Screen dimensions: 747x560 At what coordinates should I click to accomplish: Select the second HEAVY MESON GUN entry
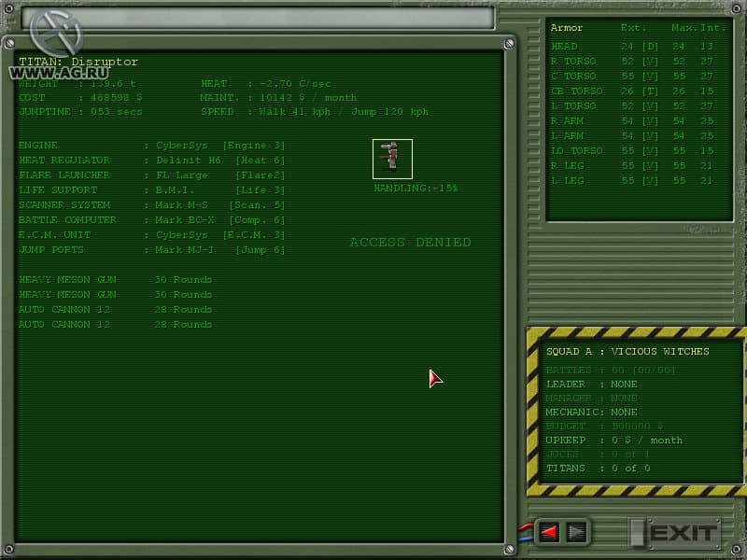[x=115, y=294]
